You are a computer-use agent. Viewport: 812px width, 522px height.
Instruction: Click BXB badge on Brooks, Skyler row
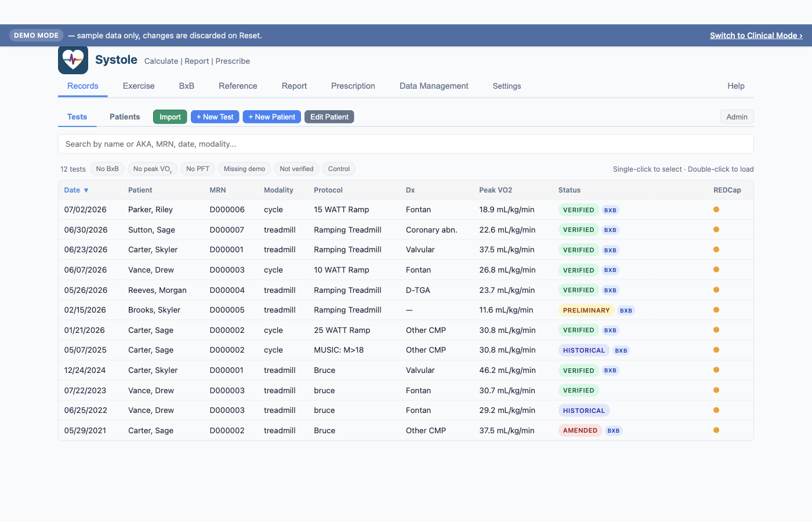click(x=626, y=310)
